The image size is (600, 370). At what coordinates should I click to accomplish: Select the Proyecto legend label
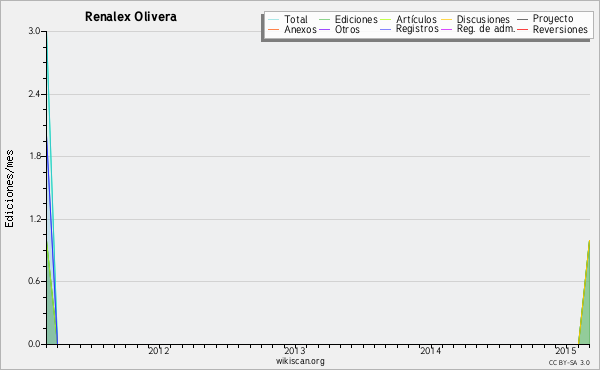click(x=553, y=19)
